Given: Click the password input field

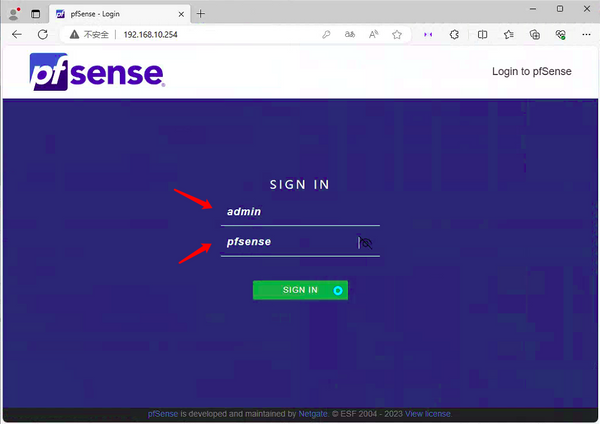Looking at the screenshot, I should (x=288, y=242).
